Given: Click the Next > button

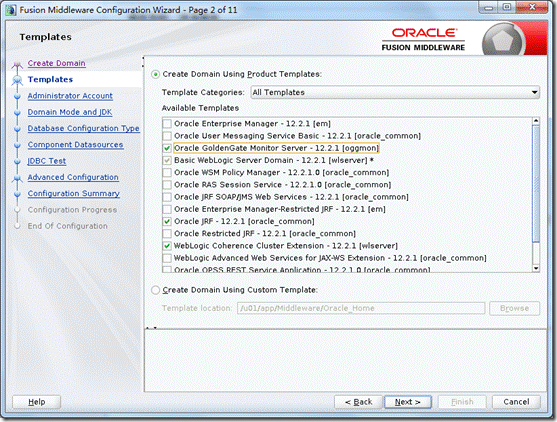Looking at the screenshot, I should coord(408,402).
